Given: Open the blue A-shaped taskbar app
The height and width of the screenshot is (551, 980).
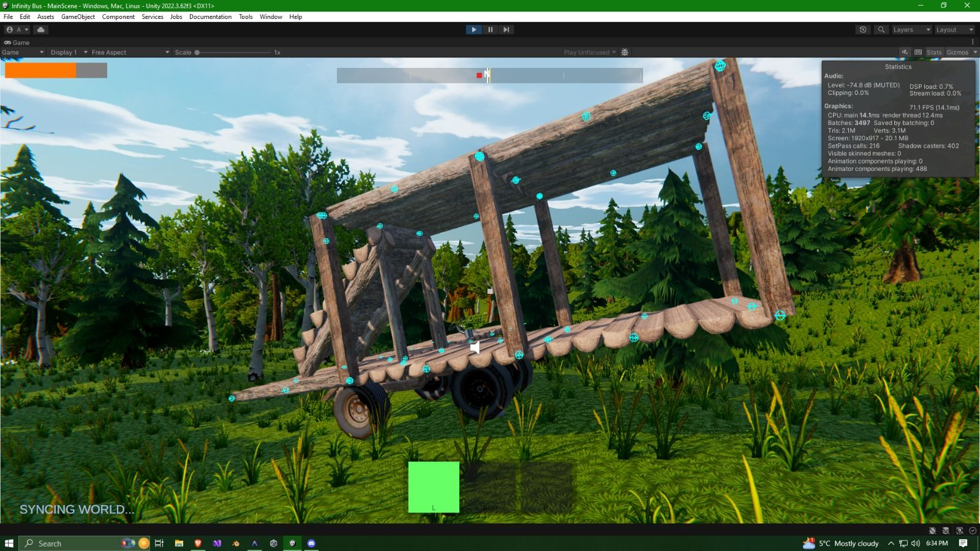Looking at the screenshot, I should pyautogui.click(x=255, y=543).
